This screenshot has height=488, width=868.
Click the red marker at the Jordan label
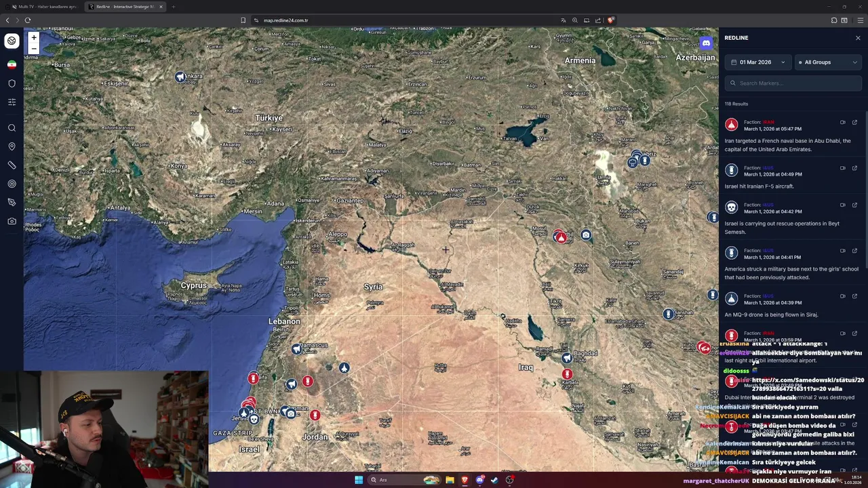click(315, 415)
